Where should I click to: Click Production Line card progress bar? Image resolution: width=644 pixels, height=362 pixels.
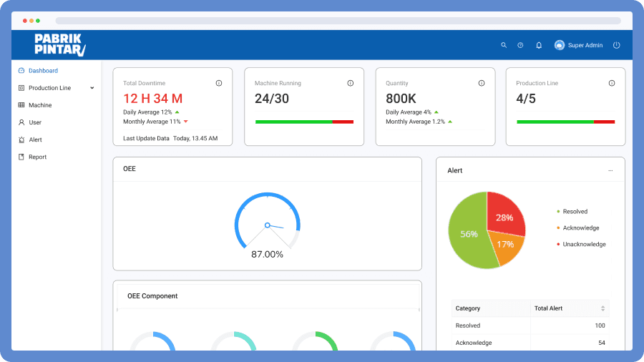[565, 122]
